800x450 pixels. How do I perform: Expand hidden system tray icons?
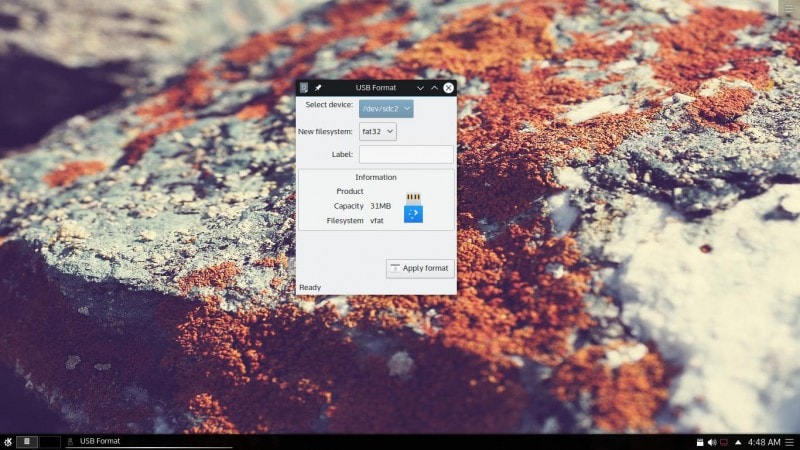(738, 442)
